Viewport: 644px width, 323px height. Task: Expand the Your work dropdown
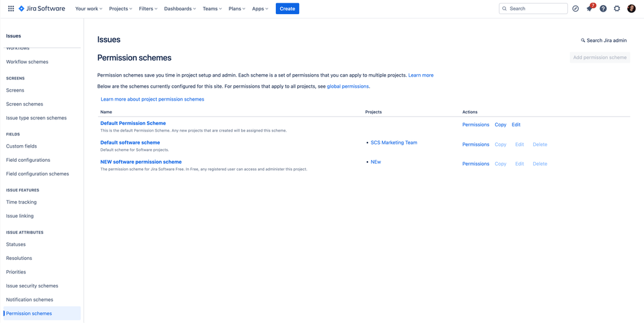[x=89, y=8]
